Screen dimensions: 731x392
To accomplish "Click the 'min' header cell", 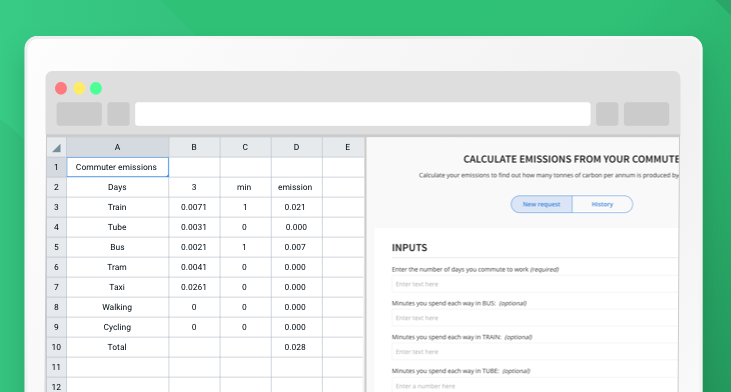I will (245, 187).
